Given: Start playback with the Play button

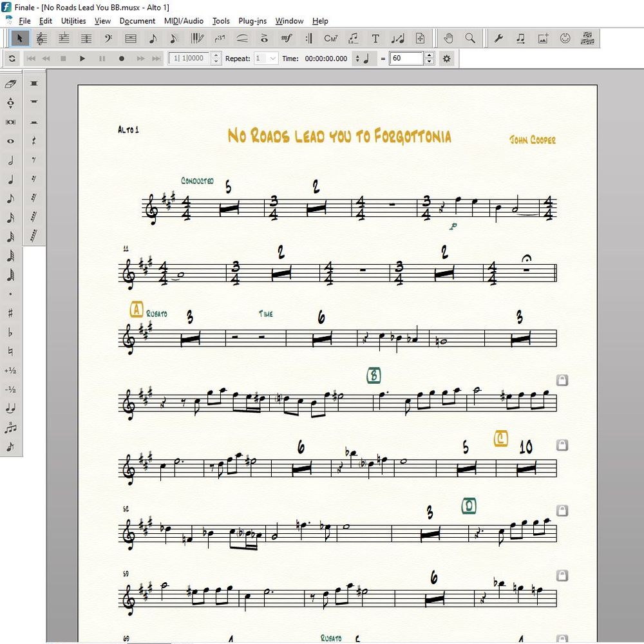Looking at the screenshot, I should click(x=82, y=59).
